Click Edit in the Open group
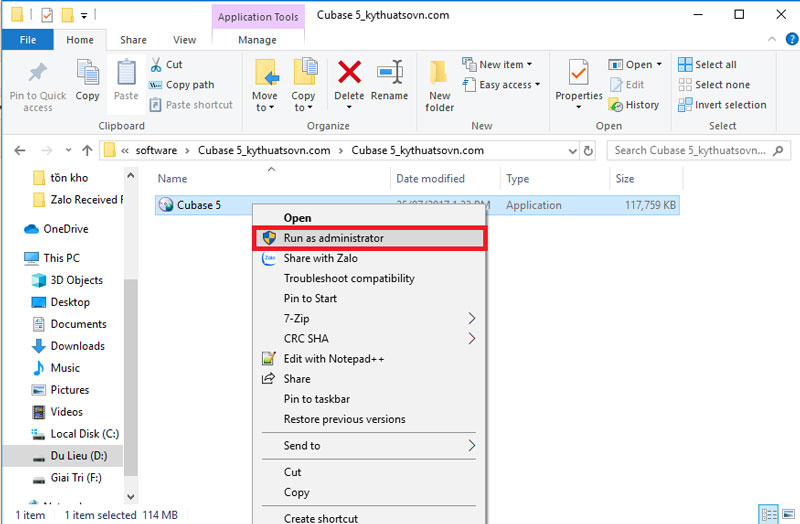Viewport: 800px width, 524px height. [627, 85]
